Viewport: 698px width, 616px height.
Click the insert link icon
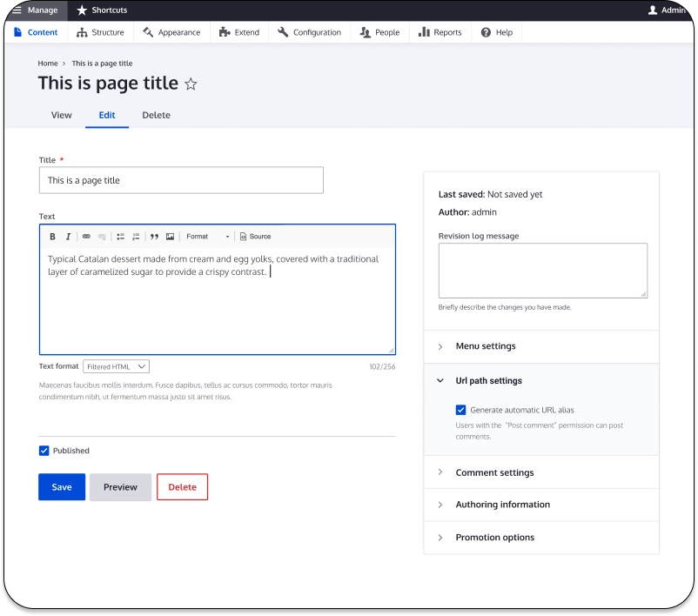point(86,237)
